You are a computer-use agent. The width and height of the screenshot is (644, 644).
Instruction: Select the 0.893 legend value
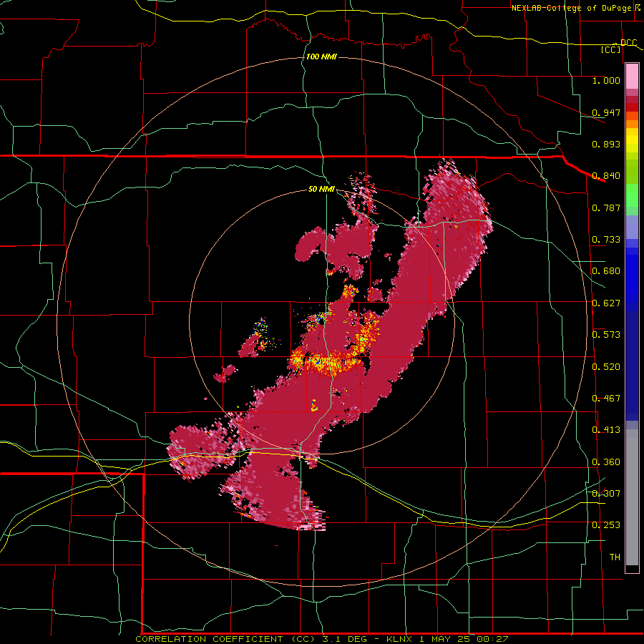tap(606, 144)
